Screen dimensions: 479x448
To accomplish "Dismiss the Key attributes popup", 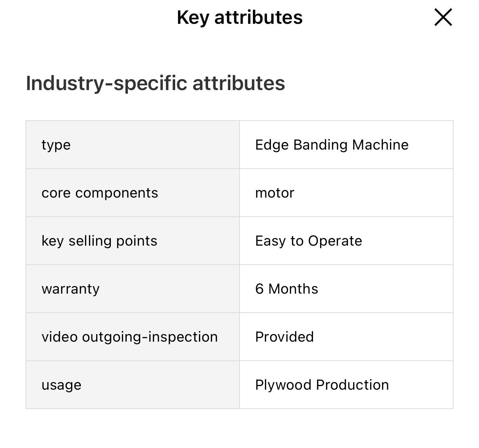I will point(443,17).
